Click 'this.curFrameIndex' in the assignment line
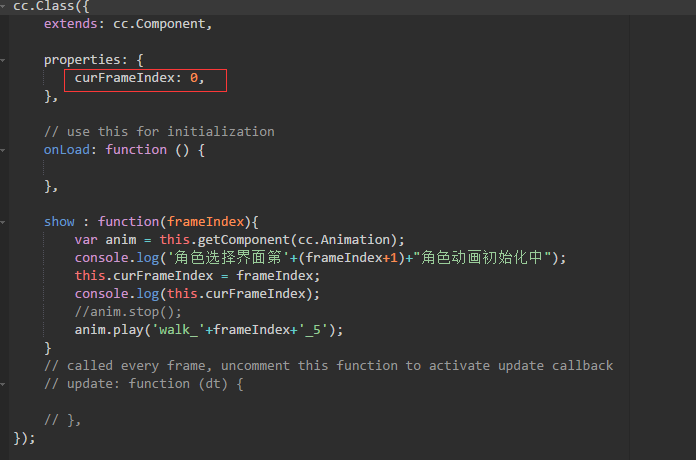Screen dimensions: 696x460 tap(144, 276)
